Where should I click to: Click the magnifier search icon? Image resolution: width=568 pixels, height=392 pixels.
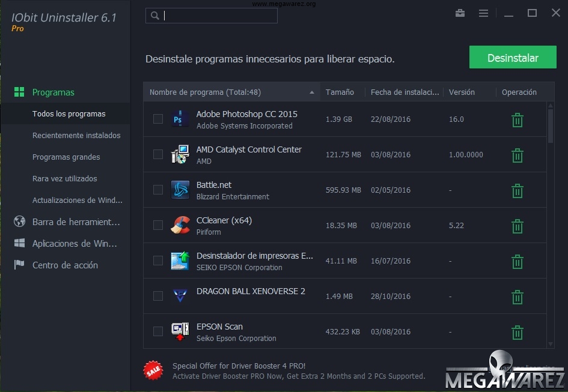pos(154,16)
